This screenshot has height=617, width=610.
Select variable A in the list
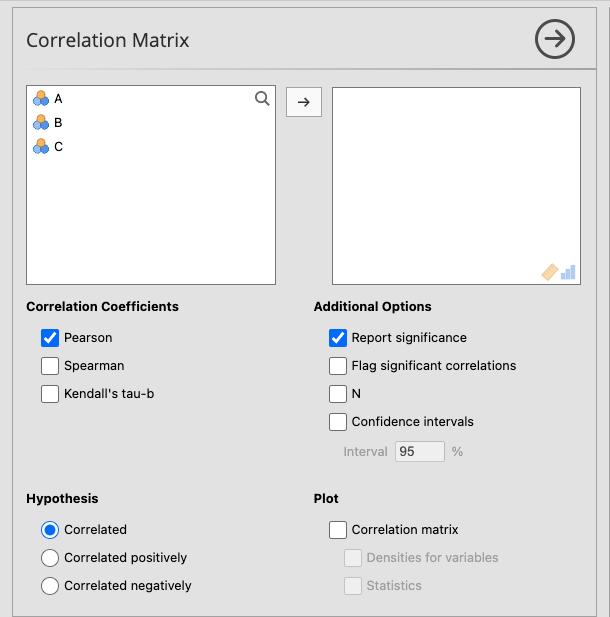click(x=58, y=99)
